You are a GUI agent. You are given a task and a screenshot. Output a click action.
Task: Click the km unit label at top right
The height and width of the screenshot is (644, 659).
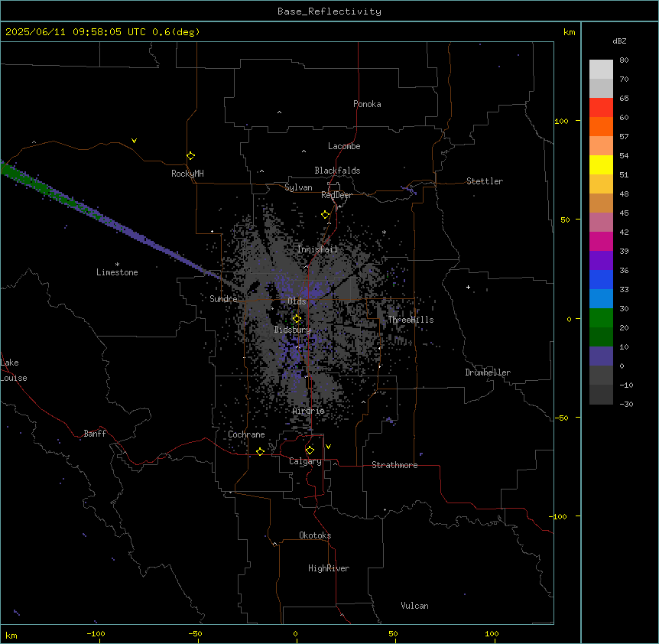(569, 32)
